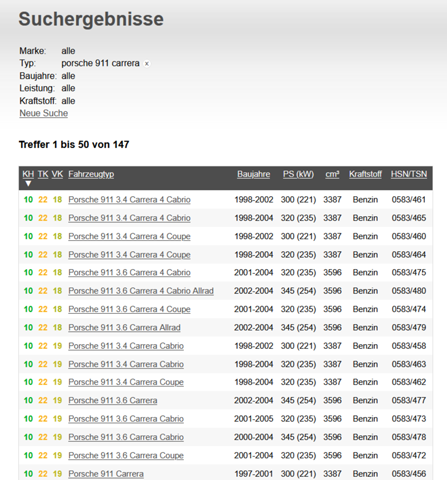Viewport: 447px width, 480px height.
Task: Click the Kraftstoff filter label above table
Action: [x=38, y=101]
